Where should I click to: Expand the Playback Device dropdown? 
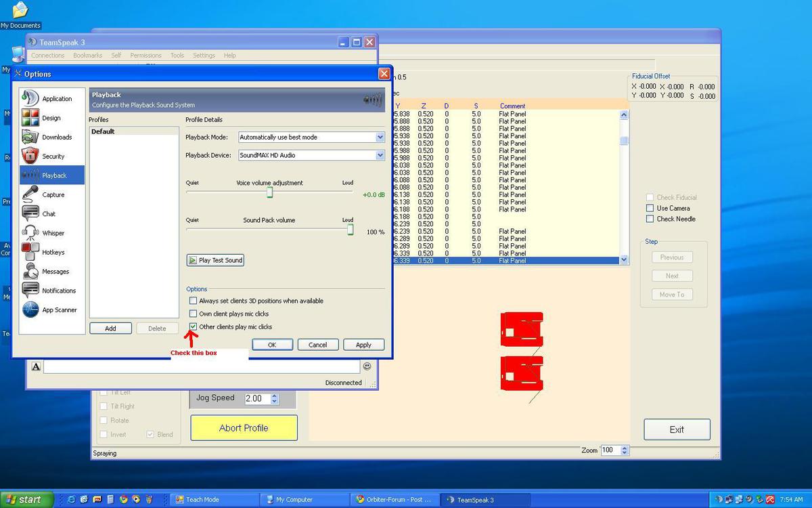[x=380, y=155]
